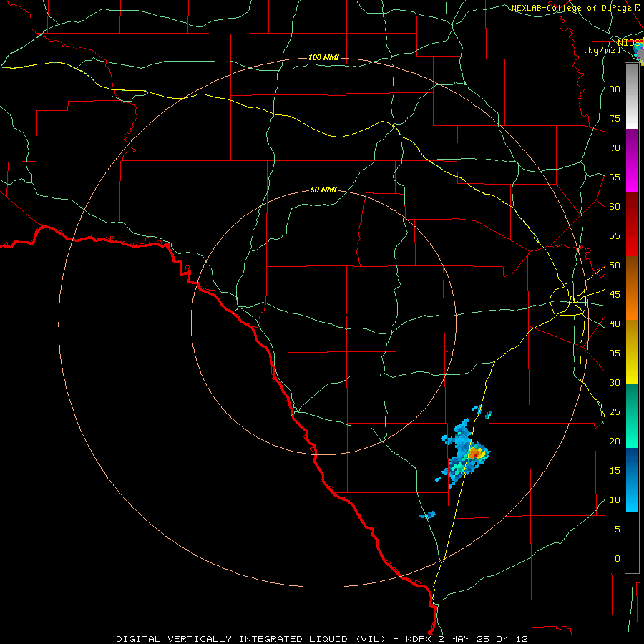Click the NIDS label above the color scale

(629, 42)
